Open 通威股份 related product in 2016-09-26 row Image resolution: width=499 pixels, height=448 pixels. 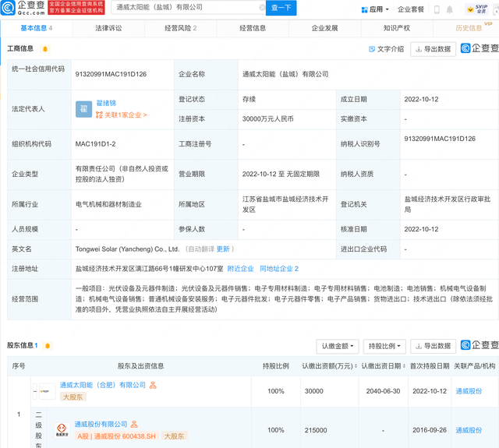(x=469, y=430)
